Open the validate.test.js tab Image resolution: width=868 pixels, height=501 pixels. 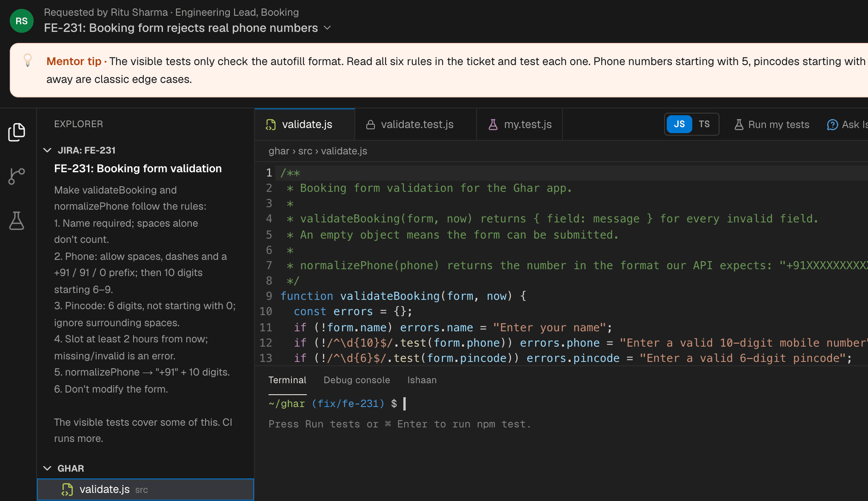tap(416, 125)
